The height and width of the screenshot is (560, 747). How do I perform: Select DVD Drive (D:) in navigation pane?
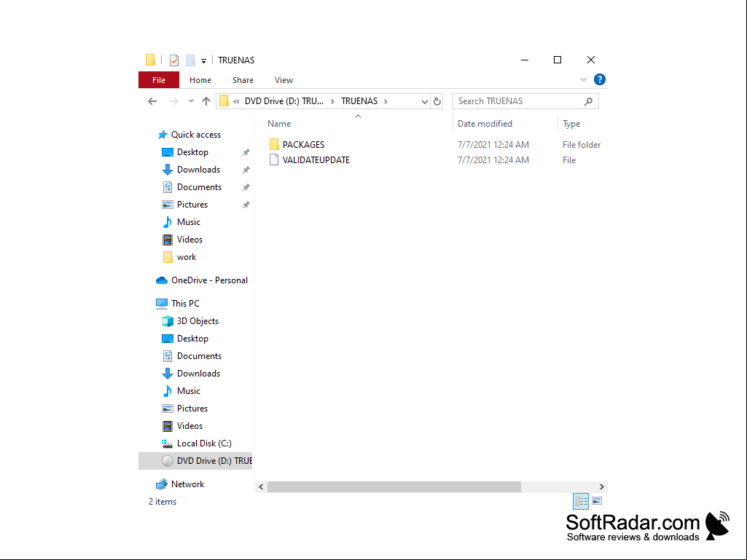click(195, 460)
